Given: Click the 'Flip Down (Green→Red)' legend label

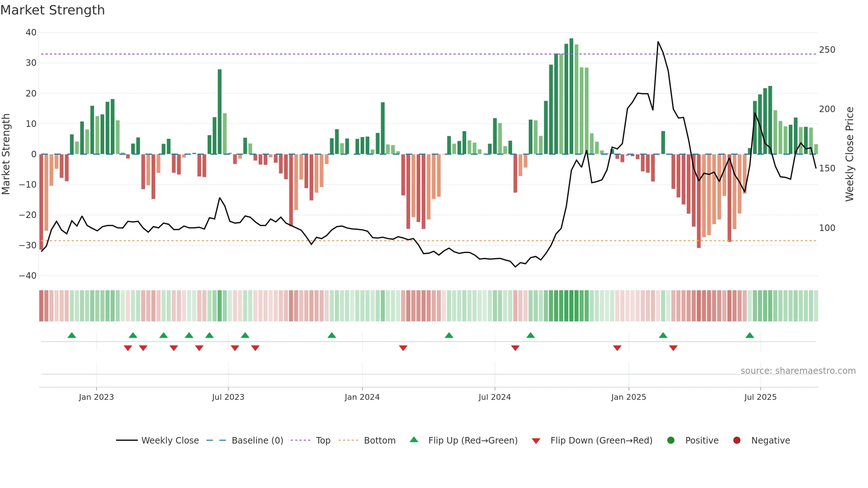Looking at the screenshot, I should point(601,440).
